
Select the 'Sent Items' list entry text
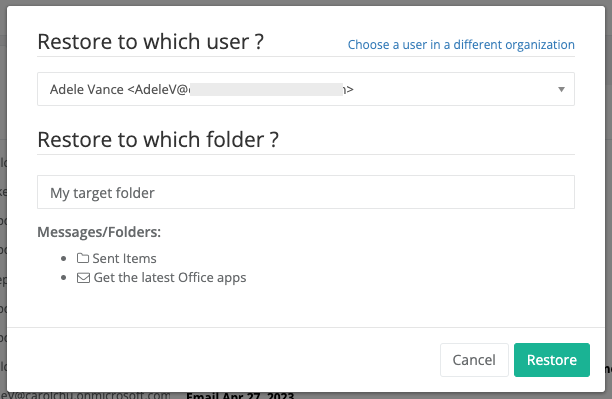[x=124, y=258]
